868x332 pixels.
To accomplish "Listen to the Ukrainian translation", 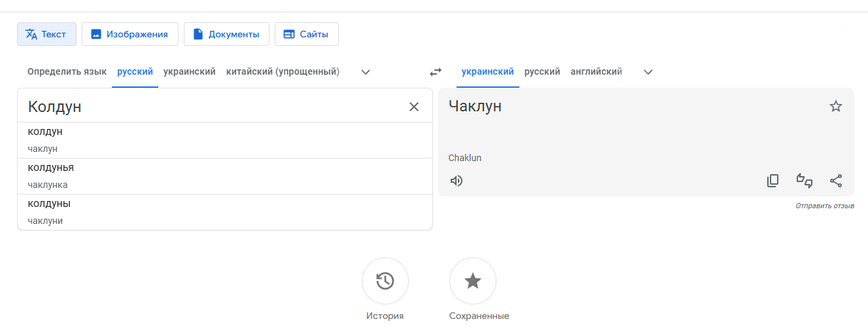I will click(457, 181).
